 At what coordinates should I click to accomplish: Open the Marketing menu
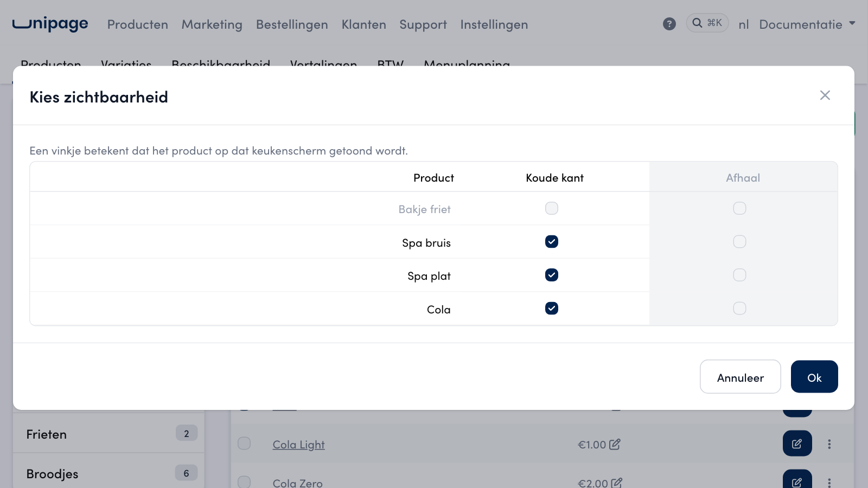[212, 24]
